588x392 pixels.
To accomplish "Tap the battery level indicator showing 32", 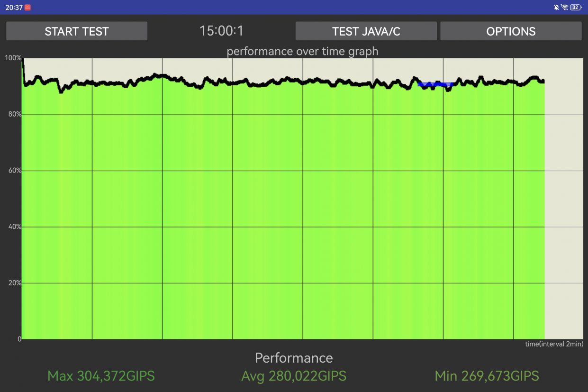I will pos(576,7).
